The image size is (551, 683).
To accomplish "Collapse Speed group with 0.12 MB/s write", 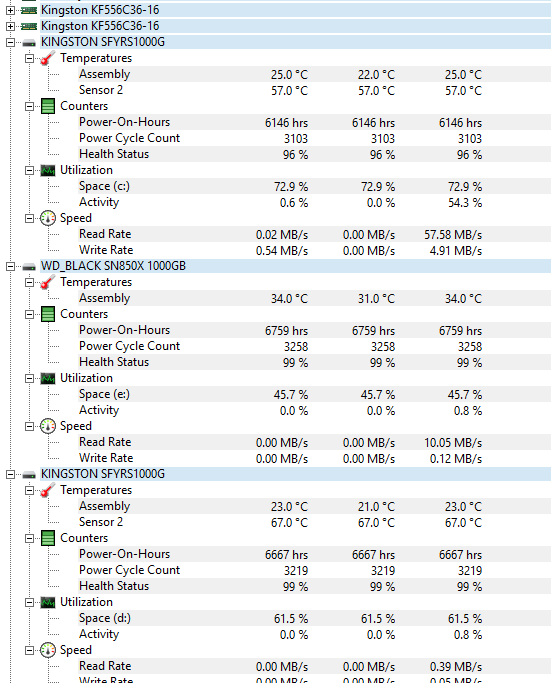I will point(29,426).
